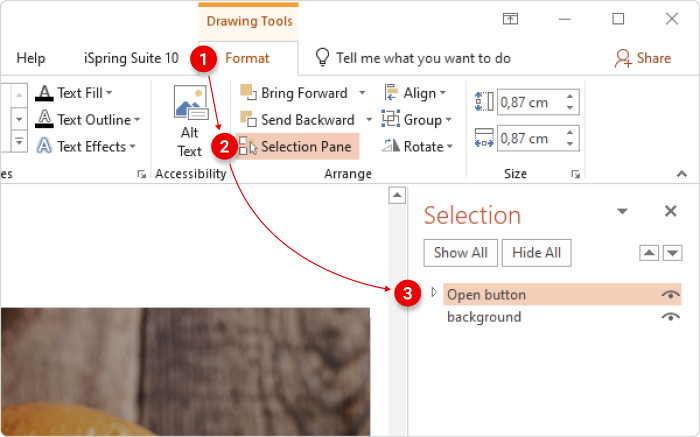Image resolution: width=700 pixels, height=437 pixels.
Task: Hide the Open button object via eye icon
Action: tap(671, 295)
